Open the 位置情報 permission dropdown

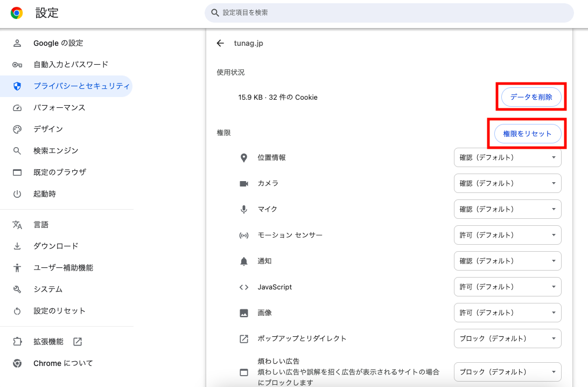point(507,157)
